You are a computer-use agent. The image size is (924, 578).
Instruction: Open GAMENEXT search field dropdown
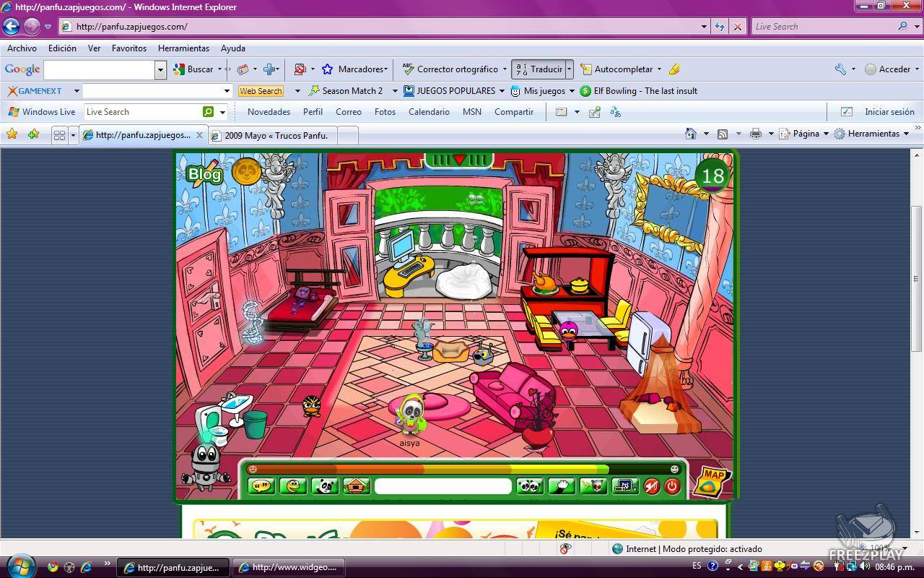click(227, 91)
